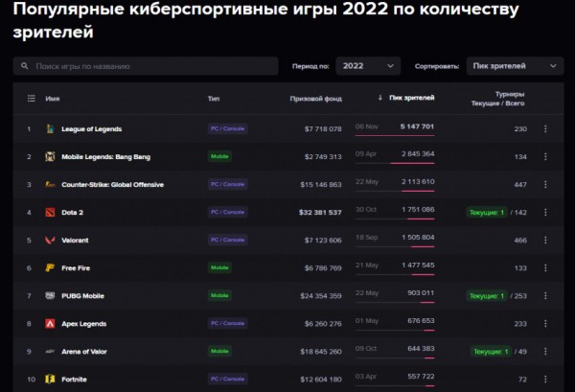Click the game name search field

tap(144, 66)
